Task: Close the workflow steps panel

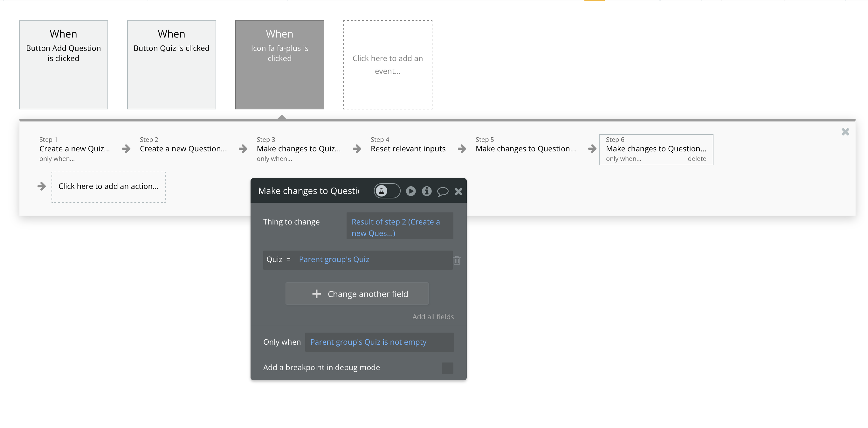Action: coord(845,132)
